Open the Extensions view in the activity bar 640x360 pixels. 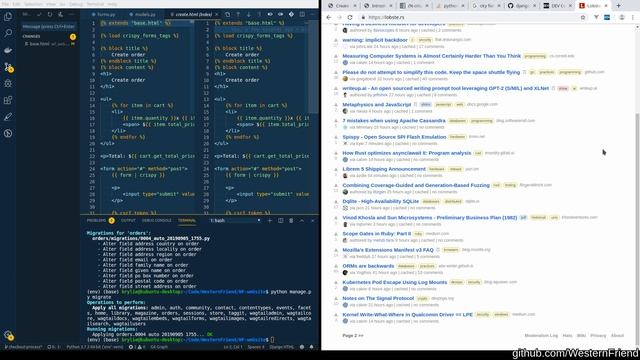pyautogui.click(x=8, y=100)
